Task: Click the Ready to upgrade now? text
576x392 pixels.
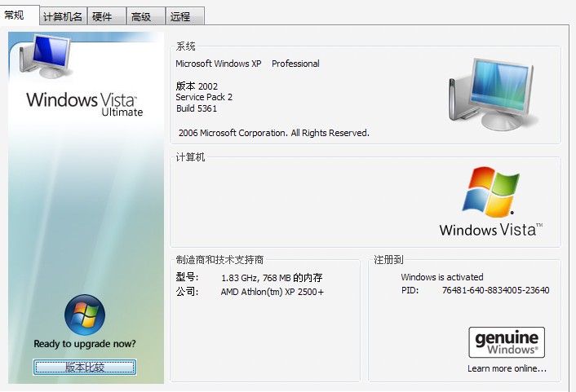Action: coord(85,344)
